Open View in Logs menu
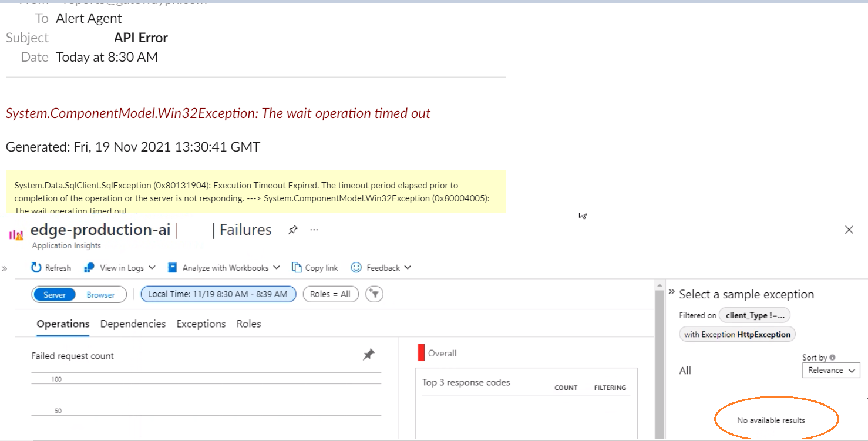Viewport: 868px width, 441px height. coord(120,268)
